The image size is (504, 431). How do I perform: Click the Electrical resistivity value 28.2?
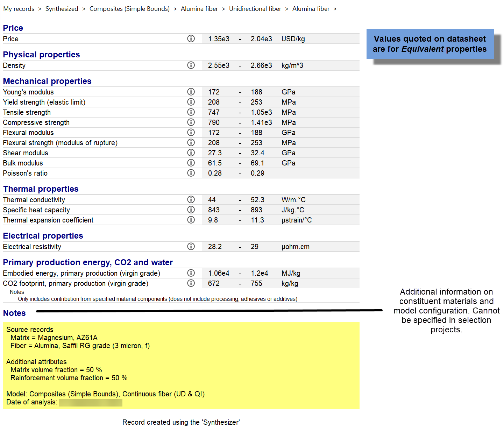coord(215,247)
